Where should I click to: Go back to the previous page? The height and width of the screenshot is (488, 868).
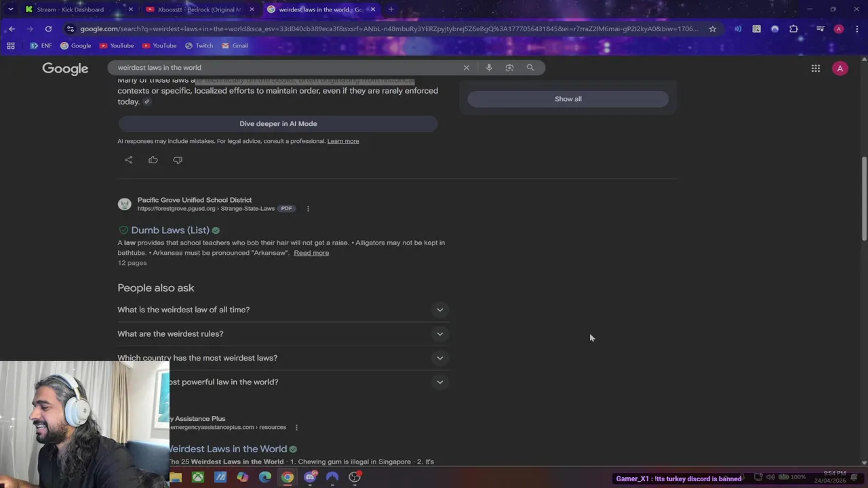[12, 28]
